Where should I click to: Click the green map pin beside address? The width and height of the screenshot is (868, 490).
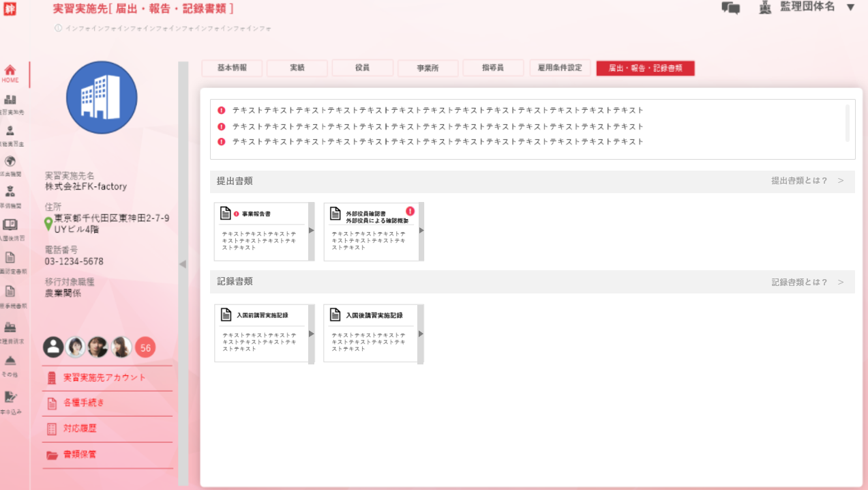click(x=48, y=224)
